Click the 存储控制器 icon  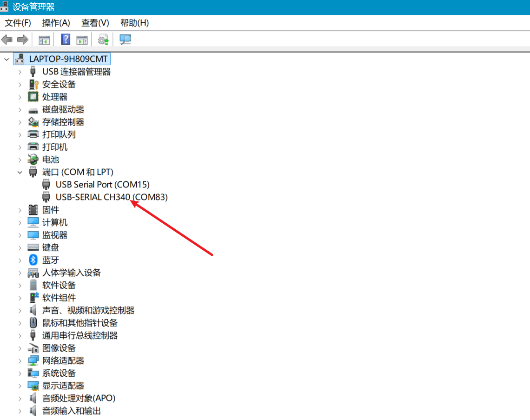(x=33, y=122)
